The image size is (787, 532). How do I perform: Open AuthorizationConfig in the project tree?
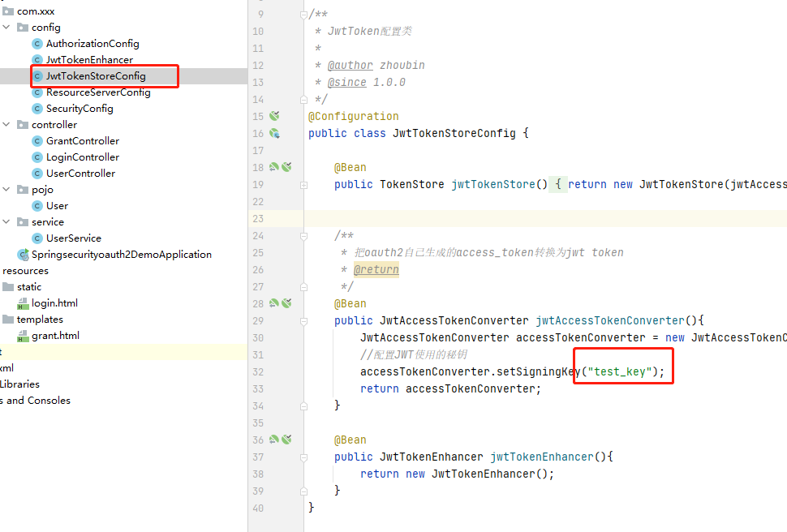click(x=92, y=44)
